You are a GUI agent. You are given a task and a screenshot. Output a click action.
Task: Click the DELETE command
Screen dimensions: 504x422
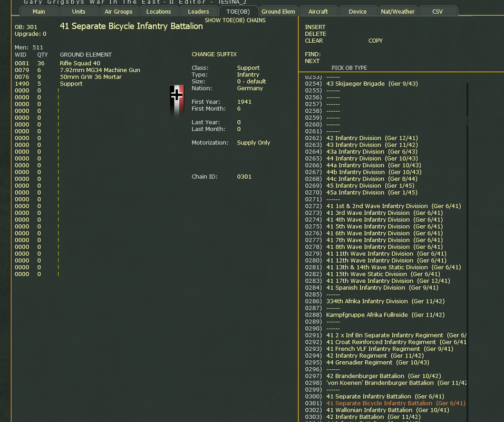(x=315, y=34)
